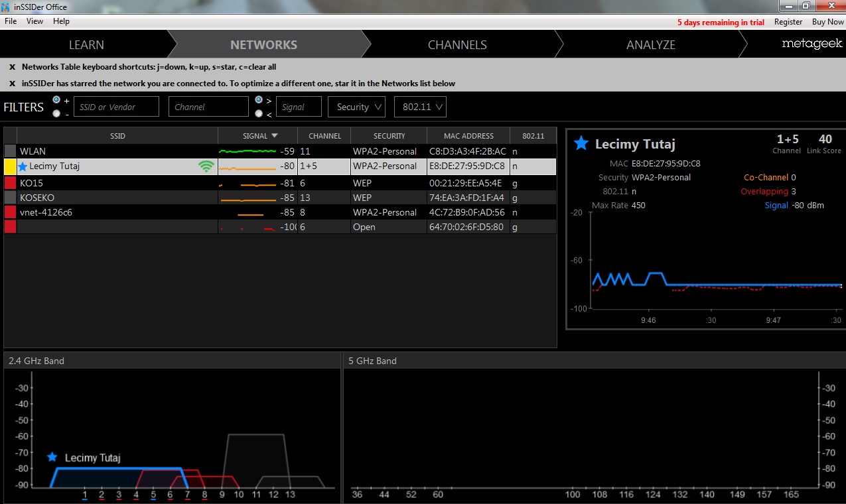
Task: Click the gray color box of WLAN row
Action: pyautogui.click(x=10, y=151)
